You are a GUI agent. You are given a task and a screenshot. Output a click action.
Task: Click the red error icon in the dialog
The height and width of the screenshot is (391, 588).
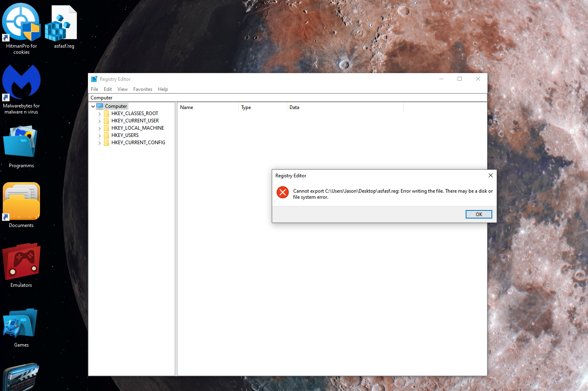point(283,192)
